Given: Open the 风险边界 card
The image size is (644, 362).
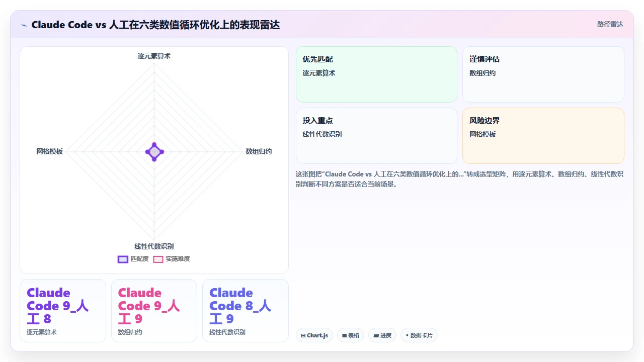Looking at the screenshot, I should pyautogui.click(x=543, y=136).
